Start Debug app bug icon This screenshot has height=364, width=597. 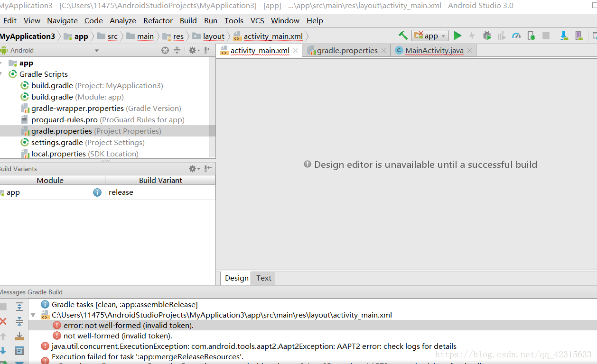(x=487, y=36)
